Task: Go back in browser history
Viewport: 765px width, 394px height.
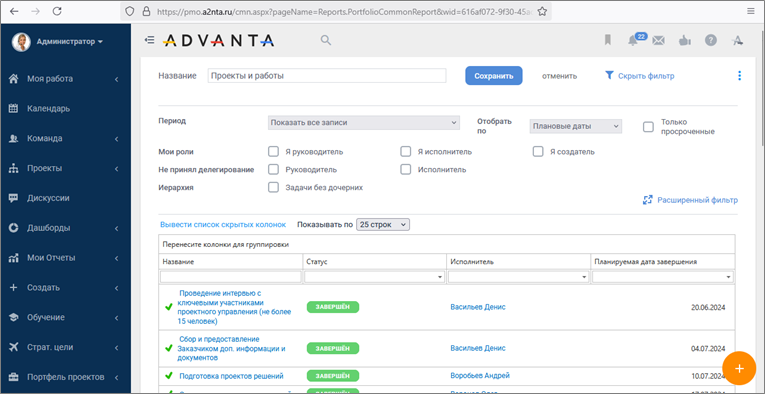Action: [15, 12]
